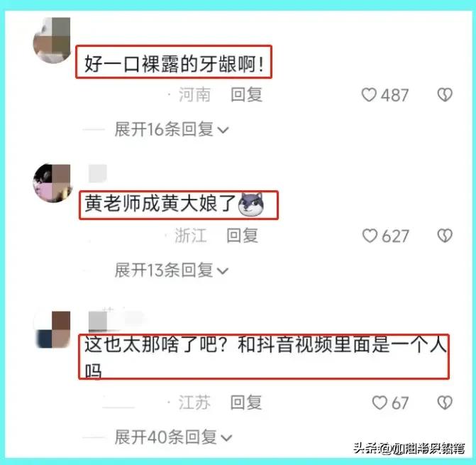Select comment about 抖音视频里面是一个人吗
Viewport: 476px width, 465px height.
(x=265, y=357)
